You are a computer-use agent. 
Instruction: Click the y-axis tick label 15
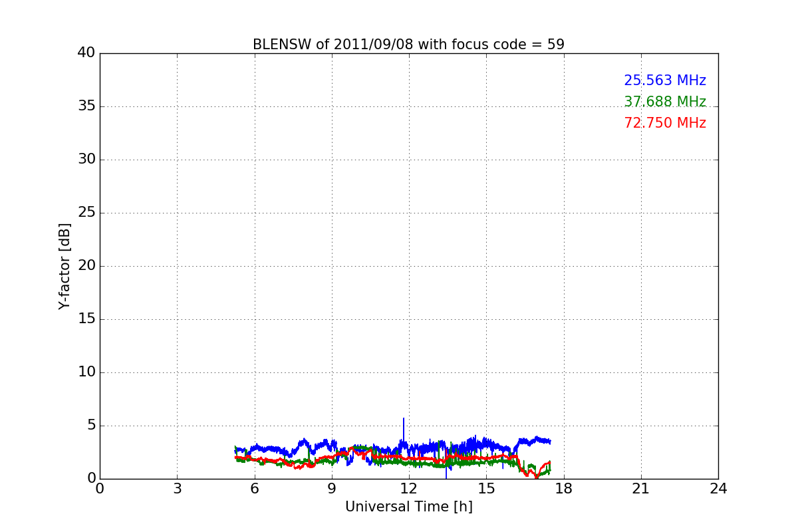(86, 319)
